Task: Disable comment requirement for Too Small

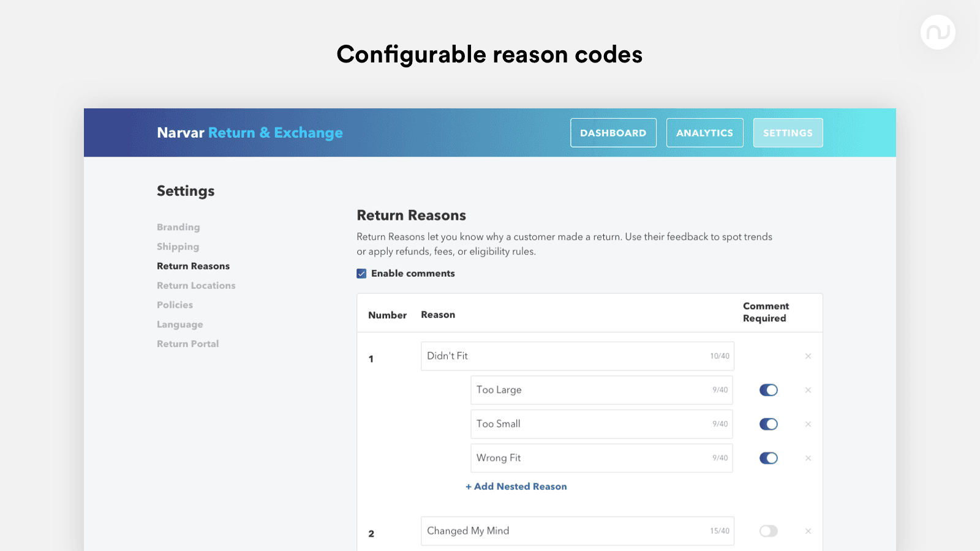Action: (769, 424)
